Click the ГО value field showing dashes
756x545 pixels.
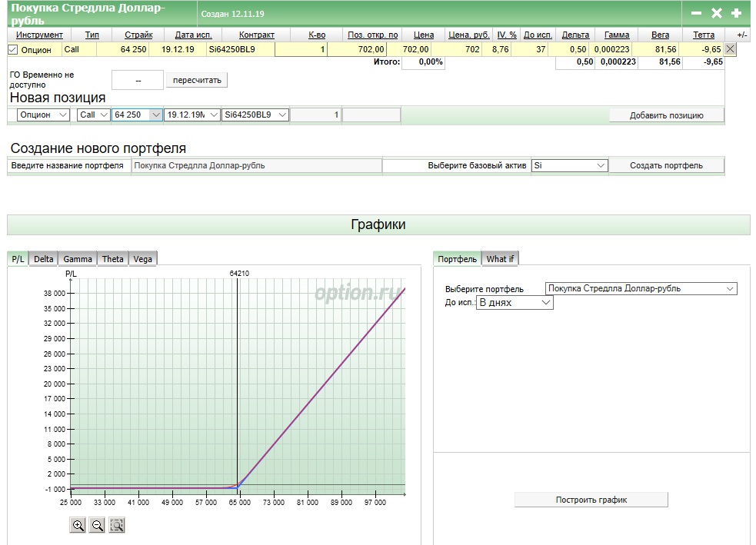pyautogui.click(x=138, y=80)
